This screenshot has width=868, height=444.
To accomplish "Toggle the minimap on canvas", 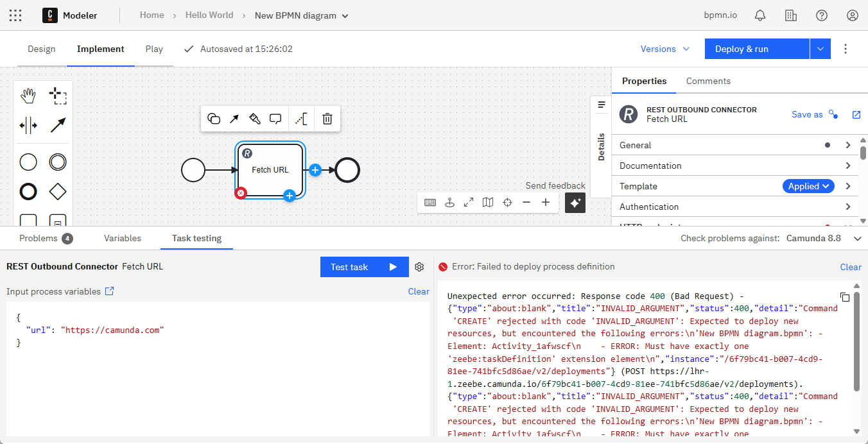I will point(488,203).
